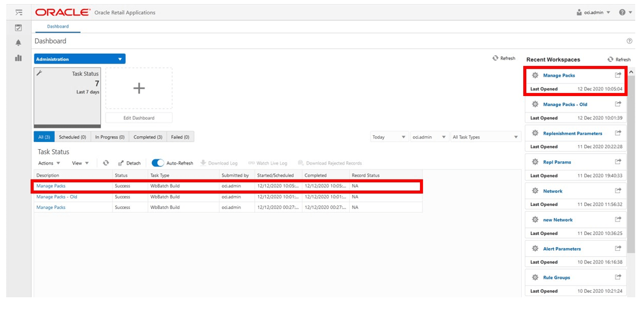Click the Task Status tile
Image resolution: width=644 pixels, height=321 pixels.
tap(68, 98)
